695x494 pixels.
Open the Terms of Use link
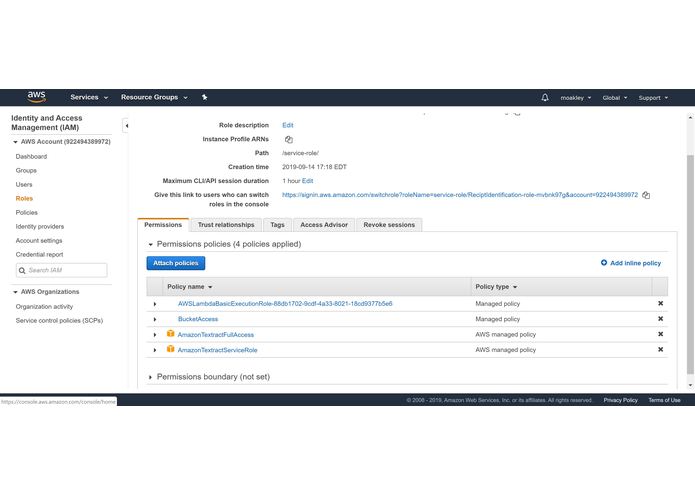tap(664, 400)
